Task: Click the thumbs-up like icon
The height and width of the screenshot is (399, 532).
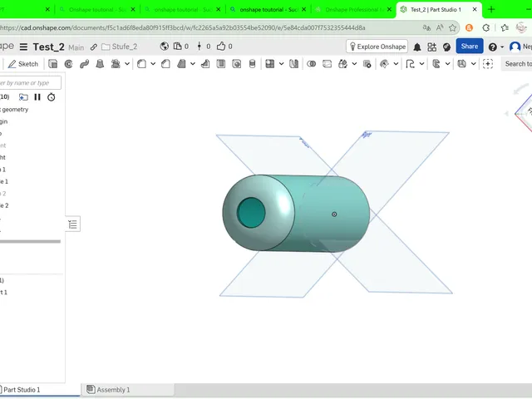Action: [221, 47]
